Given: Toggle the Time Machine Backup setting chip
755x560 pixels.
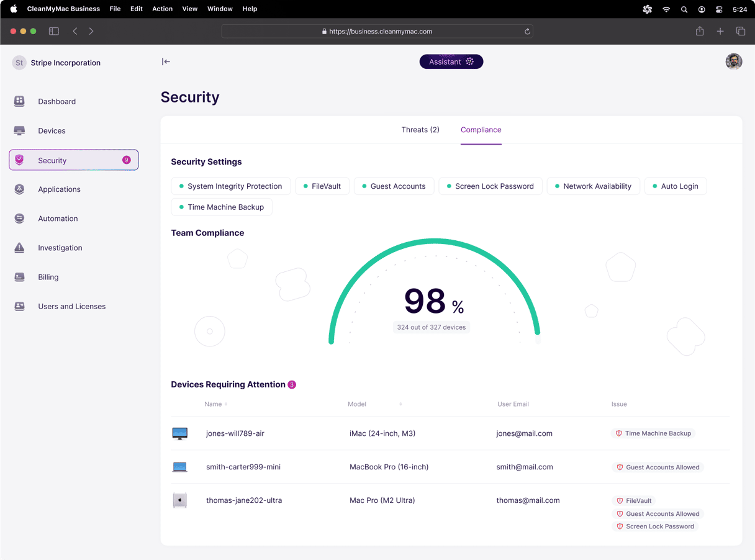Looking at the screenshot, I should pos(222,207).
